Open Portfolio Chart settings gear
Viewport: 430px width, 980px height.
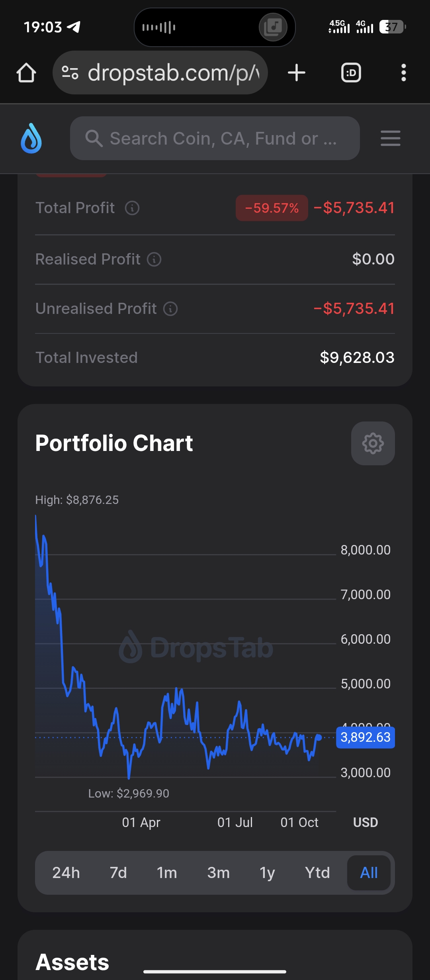click(x=373, y=443)
